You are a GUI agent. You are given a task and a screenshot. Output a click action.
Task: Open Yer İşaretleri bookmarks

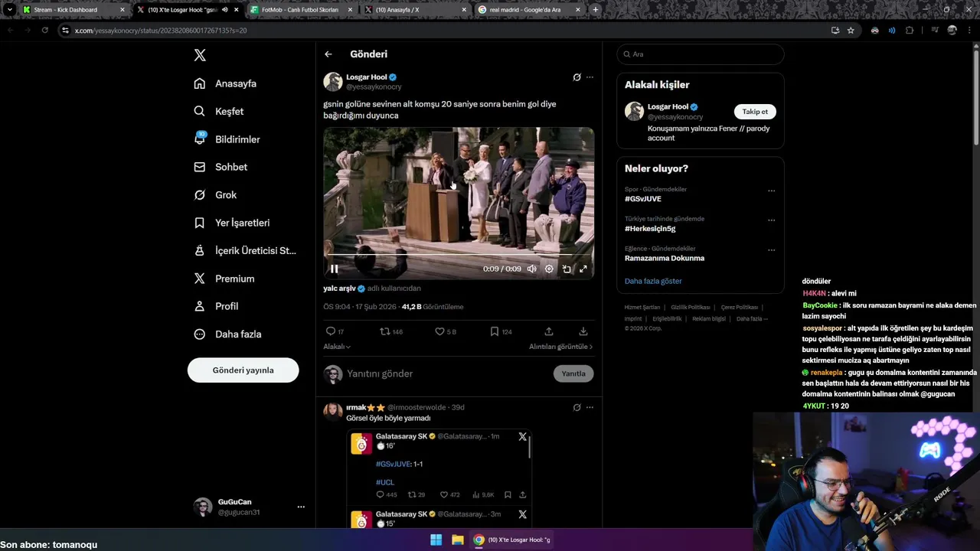[232, 223]
